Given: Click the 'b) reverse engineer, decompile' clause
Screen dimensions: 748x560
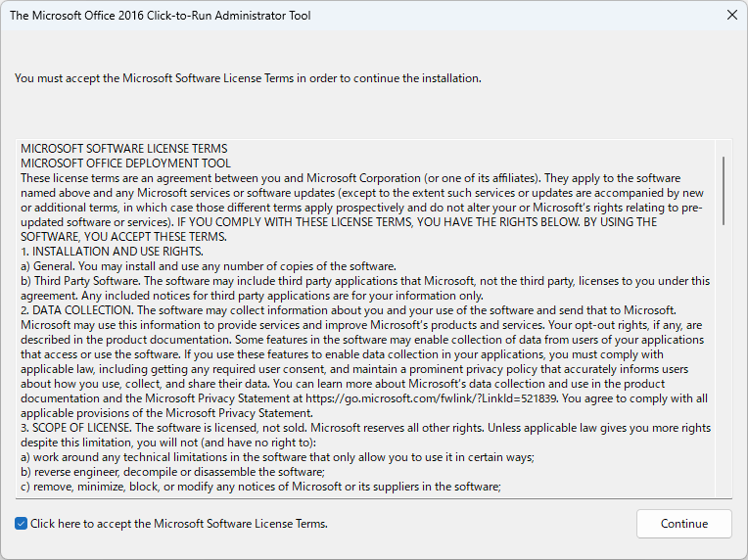Looking at the screenshot, I should 172,472.
